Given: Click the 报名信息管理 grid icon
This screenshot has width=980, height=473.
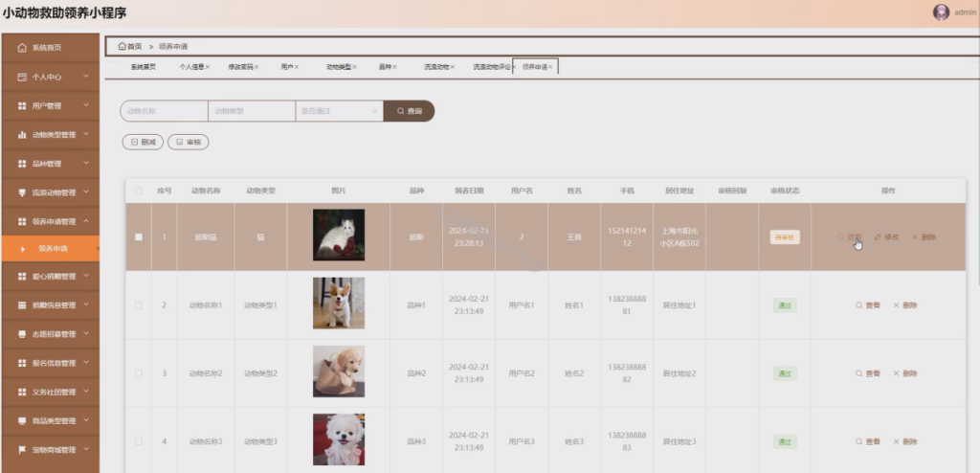Looking at the screenshot, I should (x=22, y=363).
